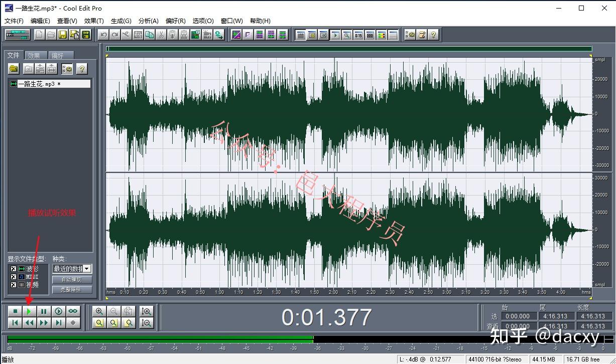Jump to the end with go-to-end button
Image resolution: width=616 pixels, height=364 pixels.
[59, 323]
